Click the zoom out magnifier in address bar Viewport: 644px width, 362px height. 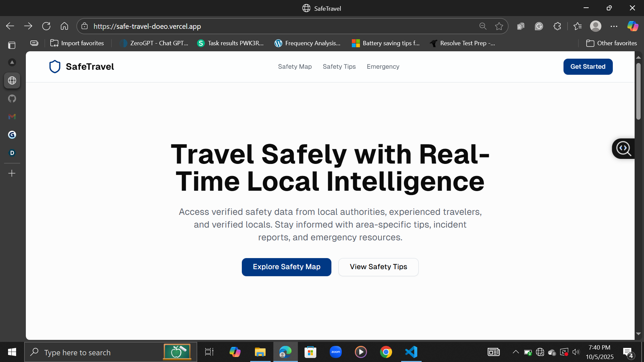coord(483,26)
